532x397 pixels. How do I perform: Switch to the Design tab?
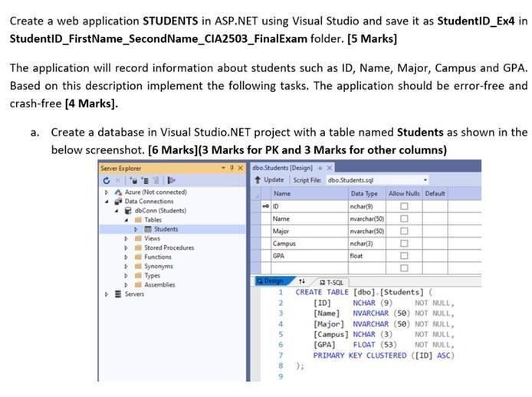pyautogui.click(x=274, y=281)
